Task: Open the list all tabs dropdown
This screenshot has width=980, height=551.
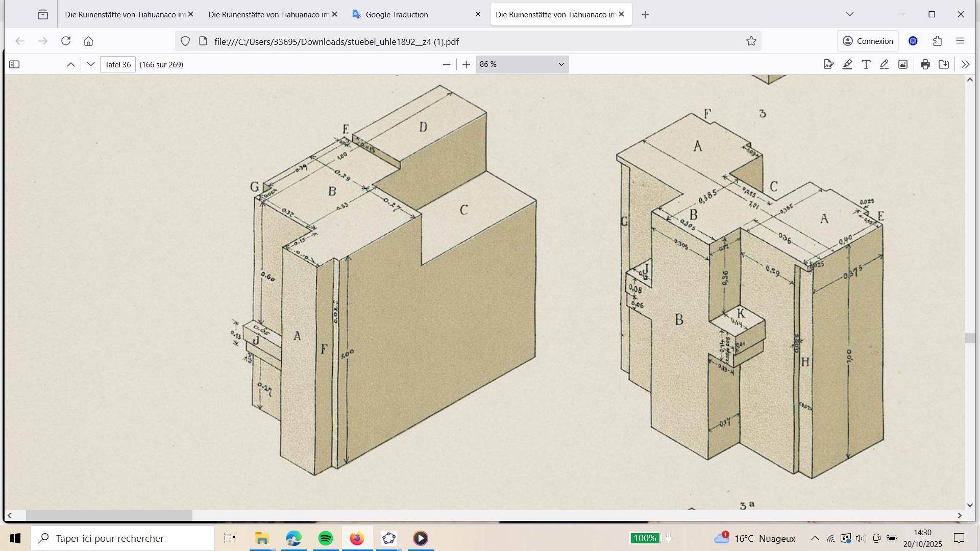Action: [850, 14]
